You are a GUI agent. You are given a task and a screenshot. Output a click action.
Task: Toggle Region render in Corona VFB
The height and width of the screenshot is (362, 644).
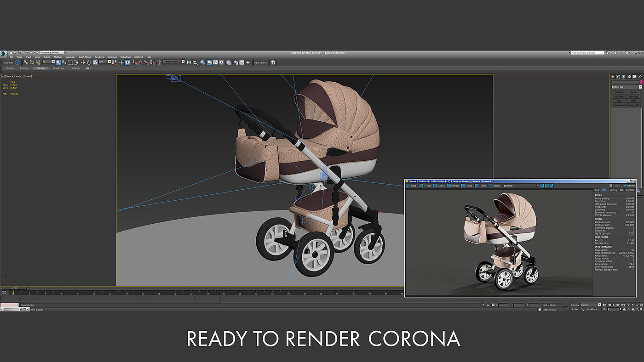click(494, 186)
